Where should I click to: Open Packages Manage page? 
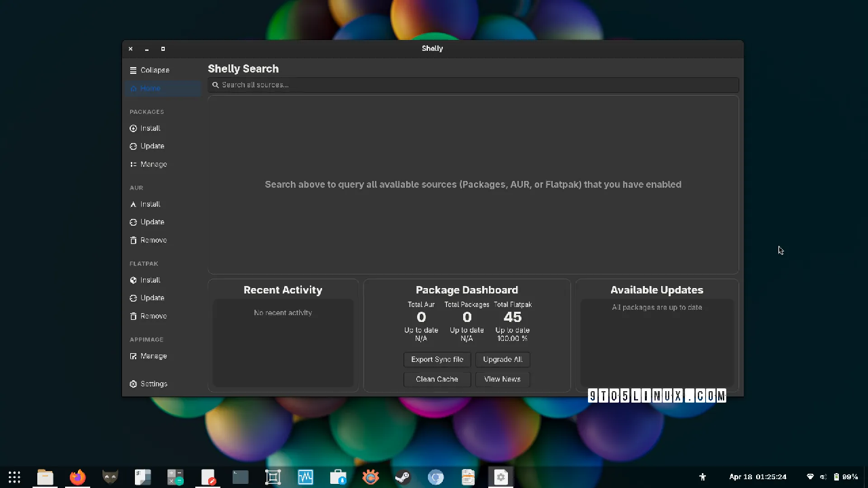tap(153, 165)
